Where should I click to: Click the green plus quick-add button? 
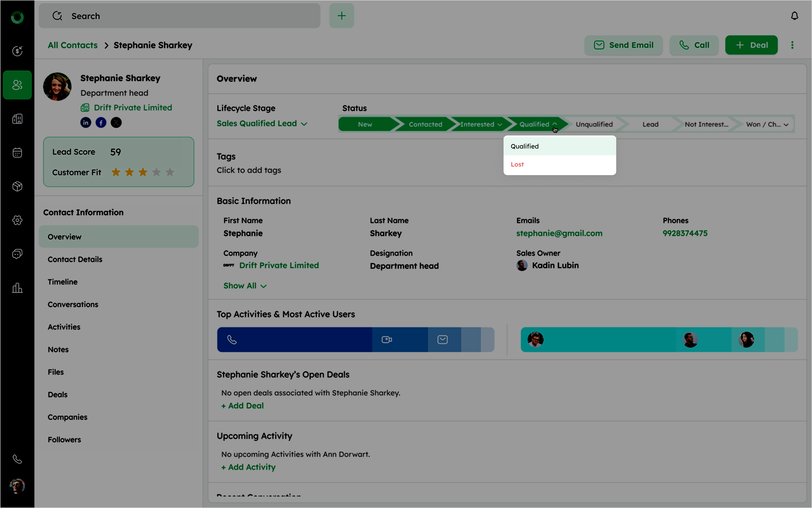coord(341,16)
